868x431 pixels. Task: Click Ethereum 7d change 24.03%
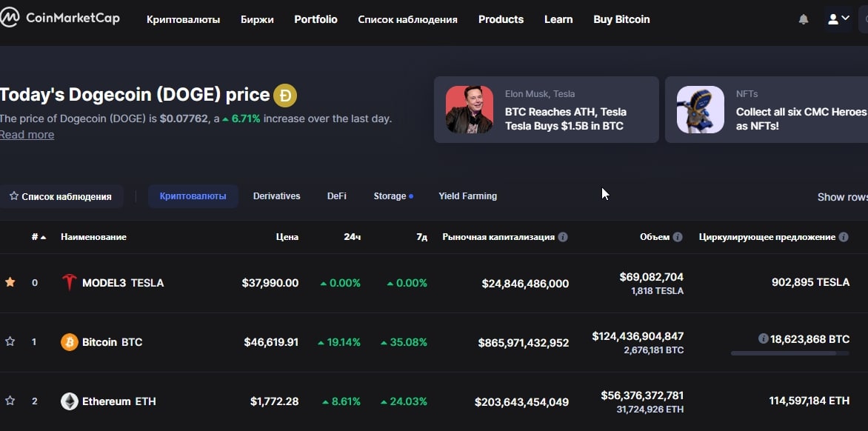(404, 401)
